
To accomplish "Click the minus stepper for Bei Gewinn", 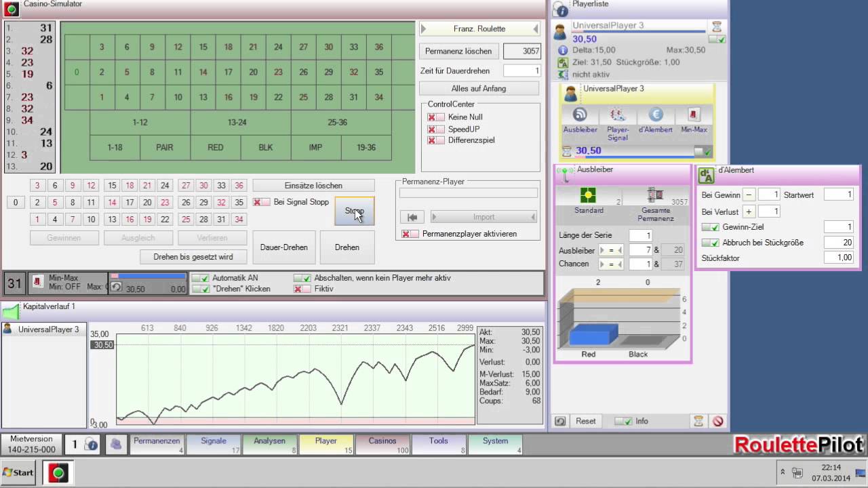I will click(x=749, y=195).
